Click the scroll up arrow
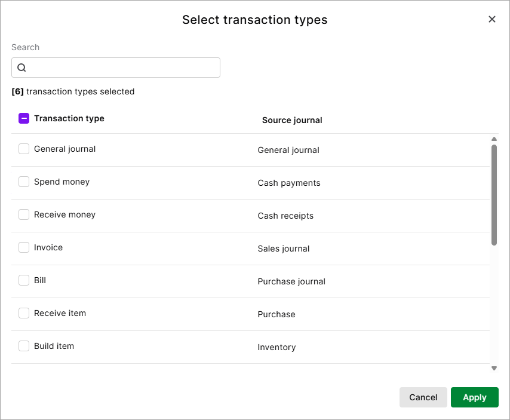Image resolution: width=510 pixels, height=420 pixels. pos(494,139)
